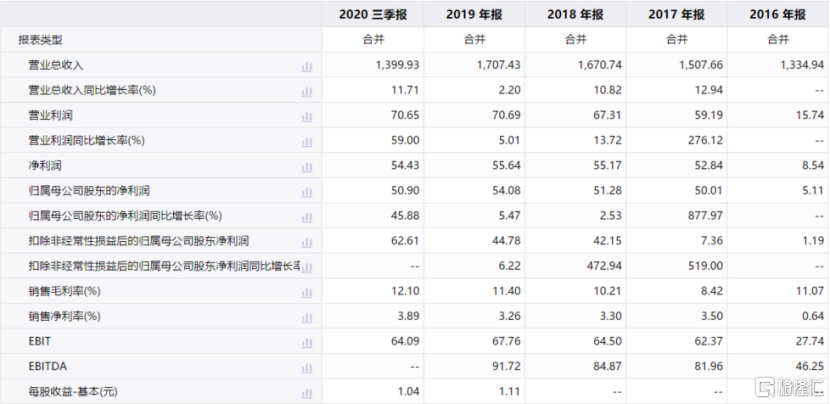Click chart icon for 扣除非经常性损益后的归属母公司股东净利润
Screen dimensions: 830x404
(307, 241)
